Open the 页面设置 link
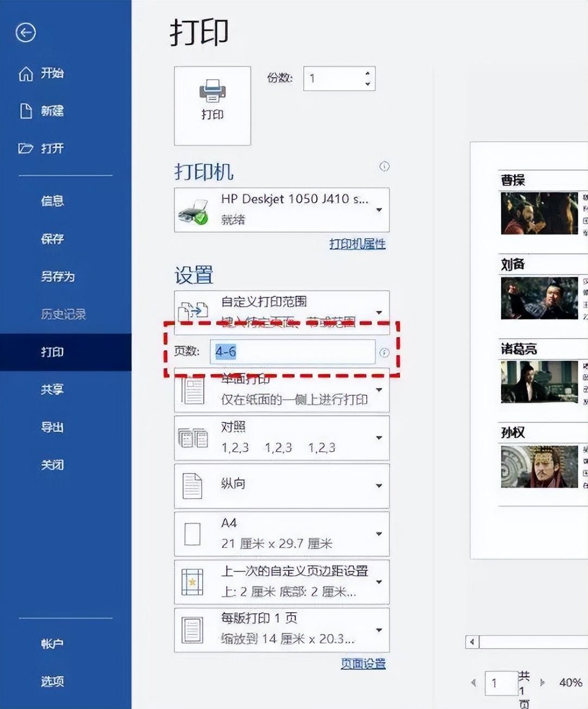588x709 pixels. 363,663
